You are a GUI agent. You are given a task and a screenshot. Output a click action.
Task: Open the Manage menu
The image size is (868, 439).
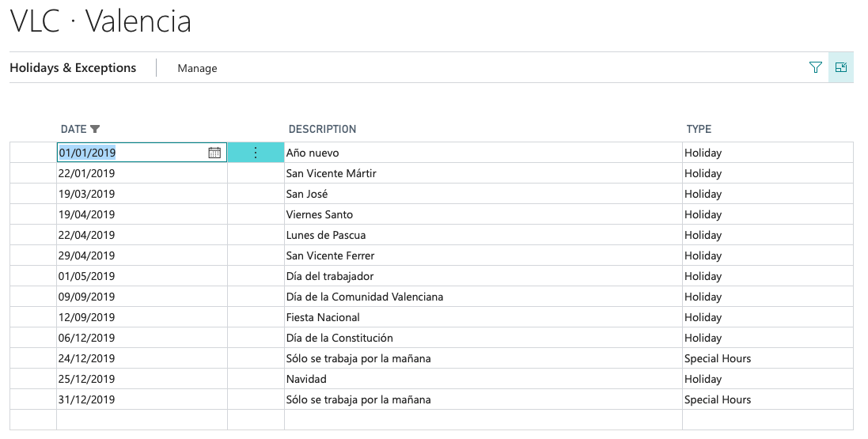pos(197,69)
